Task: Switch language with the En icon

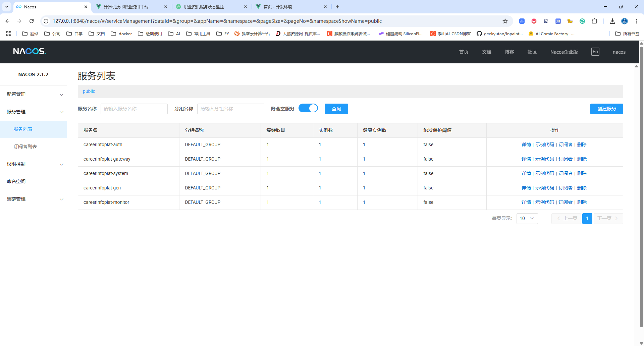Action: click(595, 52)
